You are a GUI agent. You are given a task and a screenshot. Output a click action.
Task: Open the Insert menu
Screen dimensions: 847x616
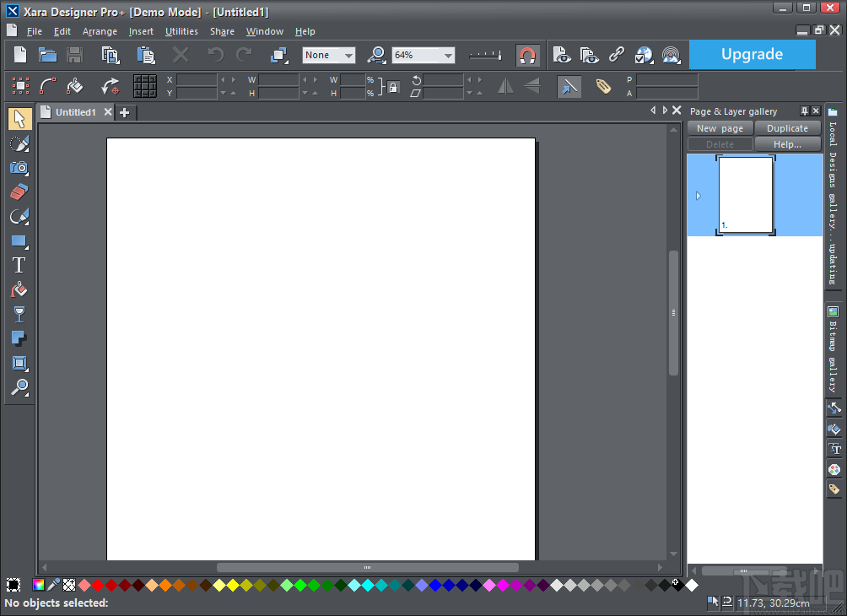[x=141, y=31]
